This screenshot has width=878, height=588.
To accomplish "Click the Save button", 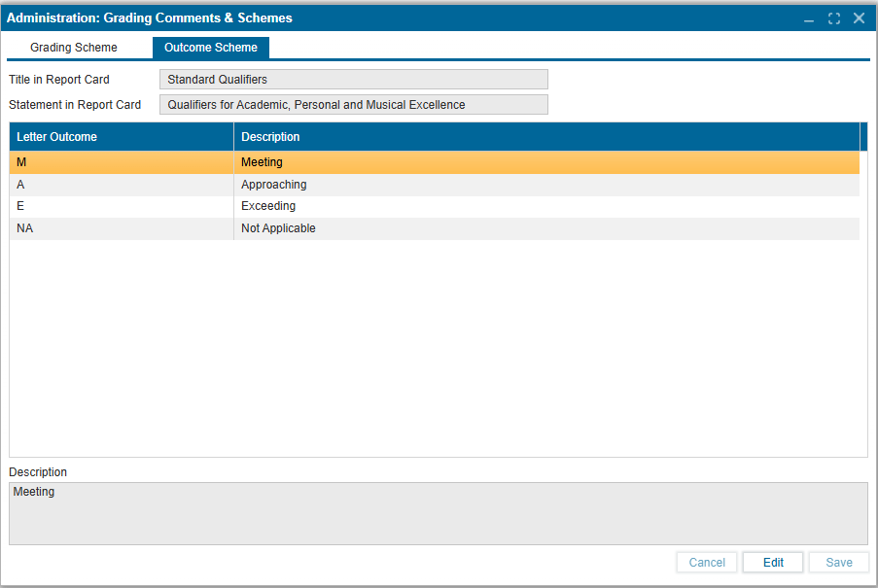I will coord(838,563).
